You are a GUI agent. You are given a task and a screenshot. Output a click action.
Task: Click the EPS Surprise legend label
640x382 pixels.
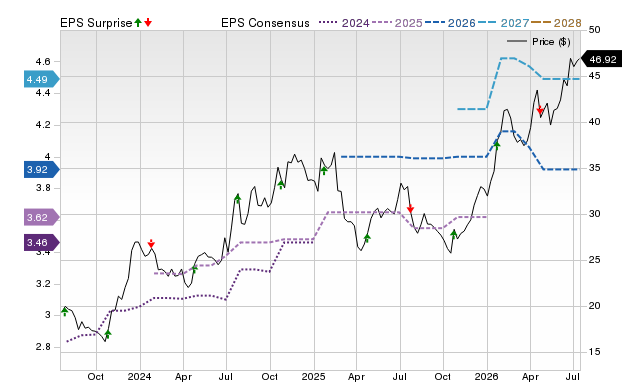(96, 23)
